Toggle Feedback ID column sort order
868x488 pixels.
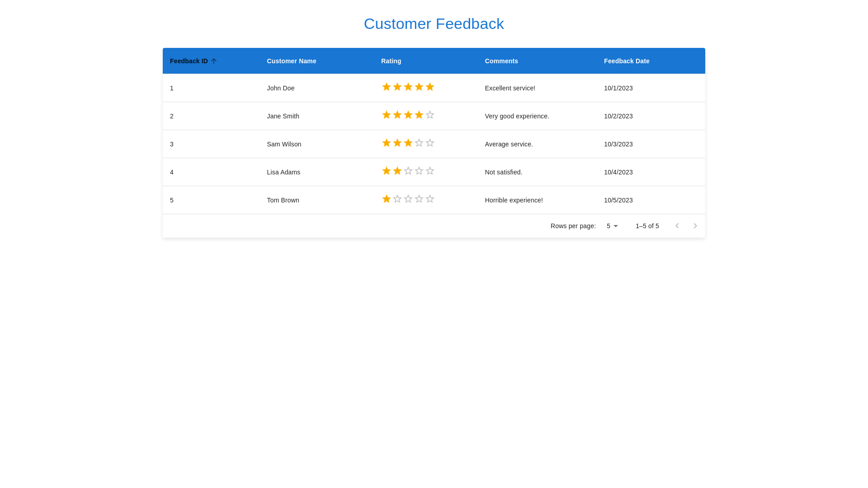[x=189, y=61]
